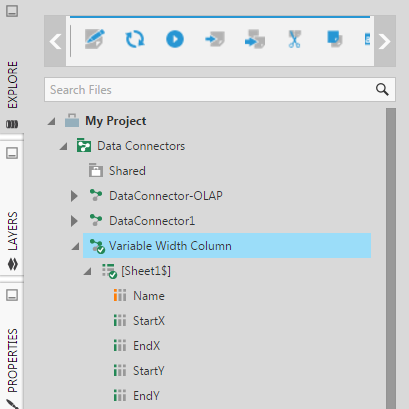
Task: Toggle the Properties panel pin box
Action: [12, 295]
